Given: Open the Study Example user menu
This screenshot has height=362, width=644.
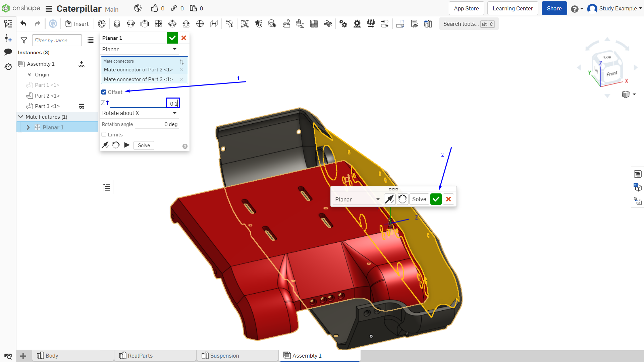Looking at the screenshot, I should coord(615,8).
